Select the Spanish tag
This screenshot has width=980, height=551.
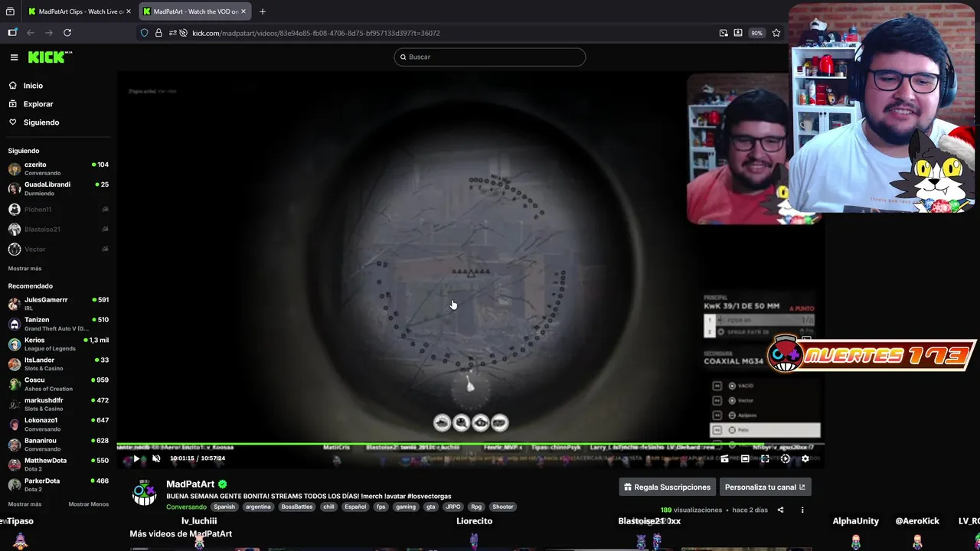click(224, 507)
